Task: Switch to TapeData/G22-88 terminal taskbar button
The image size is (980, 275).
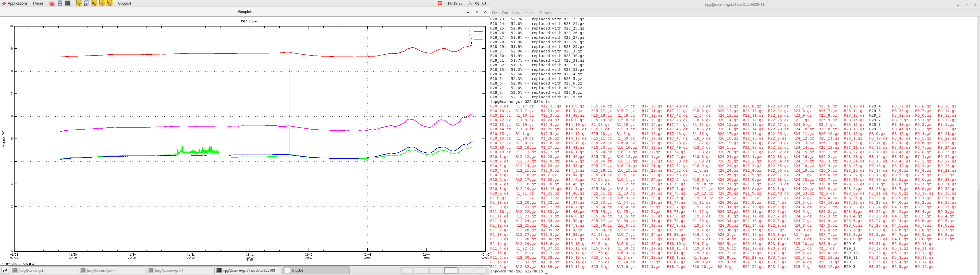Action: (248, 270)
